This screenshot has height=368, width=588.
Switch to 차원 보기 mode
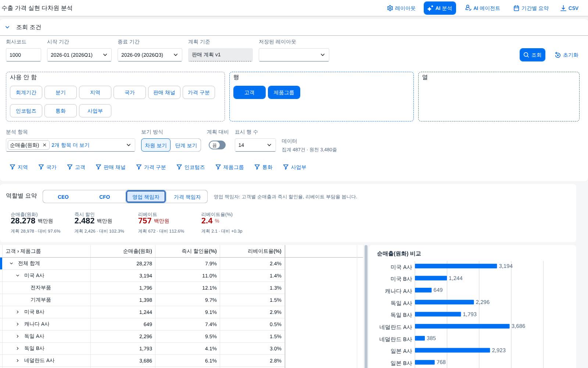pyautogui.click(x=156, y=145)
